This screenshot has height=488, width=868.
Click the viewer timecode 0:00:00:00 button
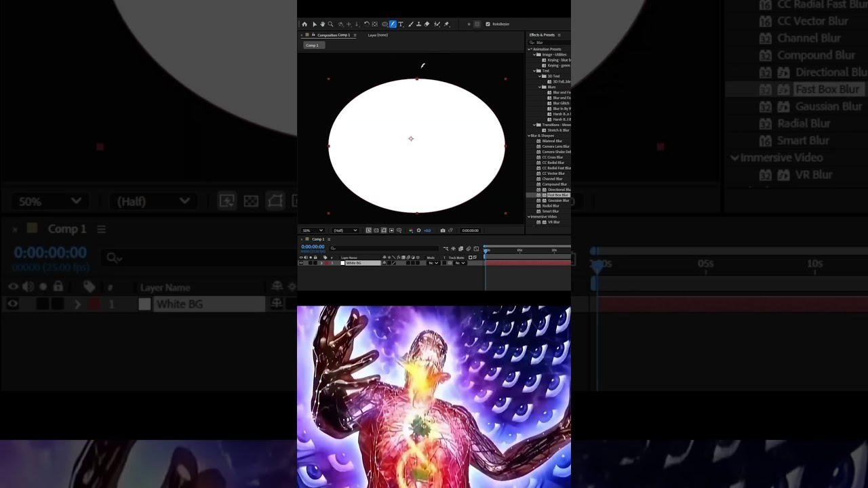tap(471, 230)
